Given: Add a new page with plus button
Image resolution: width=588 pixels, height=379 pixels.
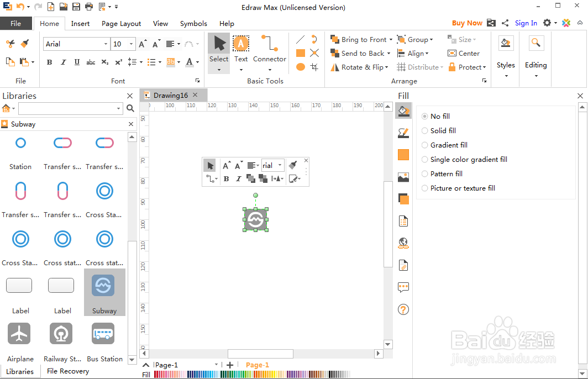Looking at the screenshot, I should pyautogui.click(x=230, y=365).
